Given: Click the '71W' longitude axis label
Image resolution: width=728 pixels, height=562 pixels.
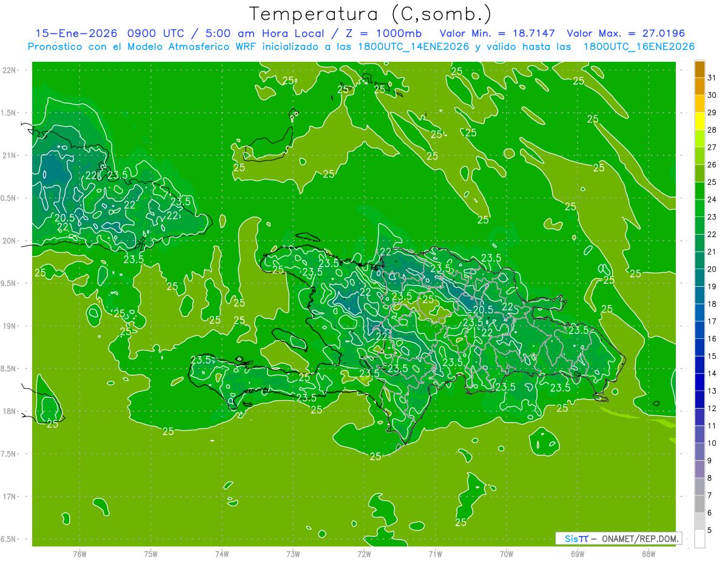Looking at the screenshot, I should (x=435, y=554).
